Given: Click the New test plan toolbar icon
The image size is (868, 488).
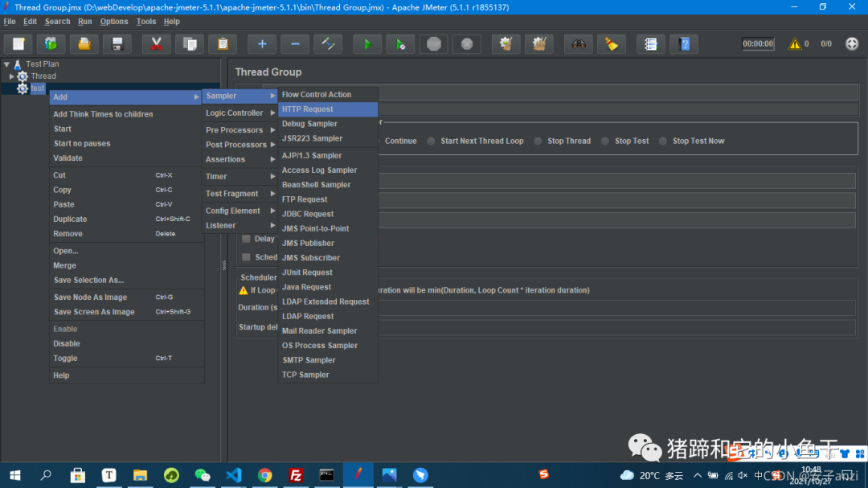Looking at the screenshot, I should [x=18, y=43].
